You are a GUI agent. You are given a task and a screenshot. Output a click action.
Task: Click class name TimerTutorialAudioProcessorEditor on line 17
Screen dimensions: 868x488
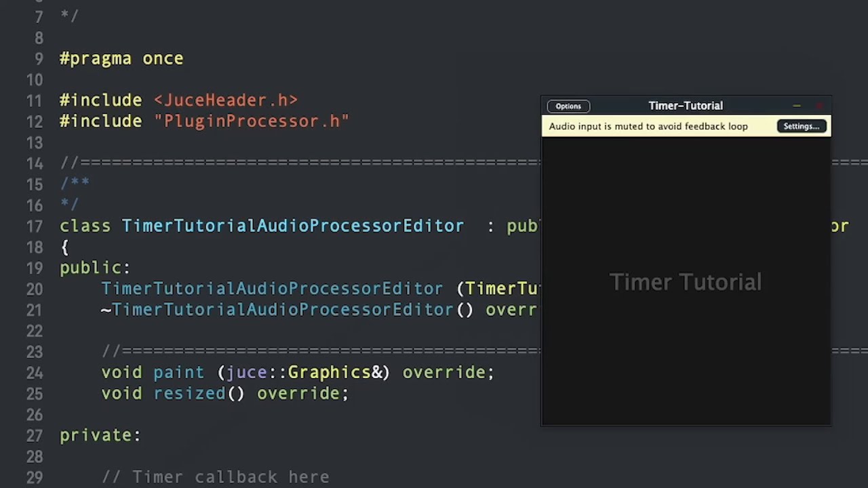tap(293, 226)
